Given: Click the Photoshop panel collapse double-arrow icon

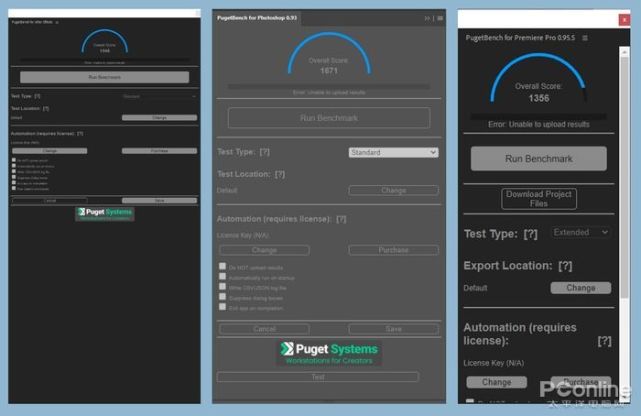Looking at the screenshot, I should coord(427,18).
